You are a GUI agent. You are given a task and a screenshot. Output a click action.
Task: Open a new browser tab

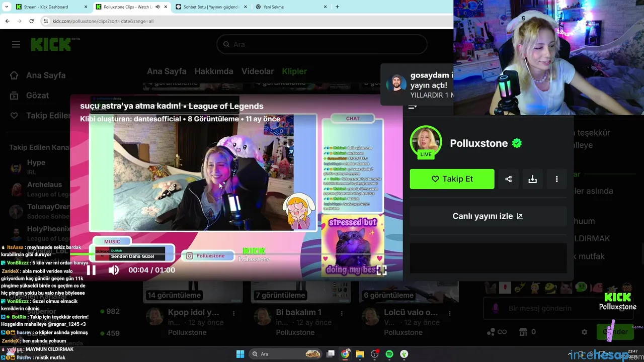click(x=337, y=7)
